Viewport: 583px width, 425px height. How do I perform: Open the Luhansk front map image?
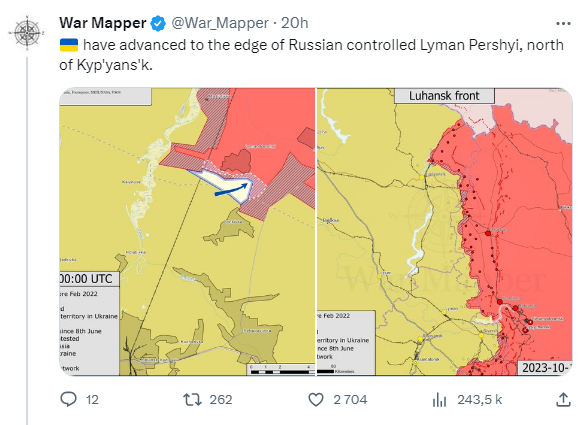click(x=445, y=232)
